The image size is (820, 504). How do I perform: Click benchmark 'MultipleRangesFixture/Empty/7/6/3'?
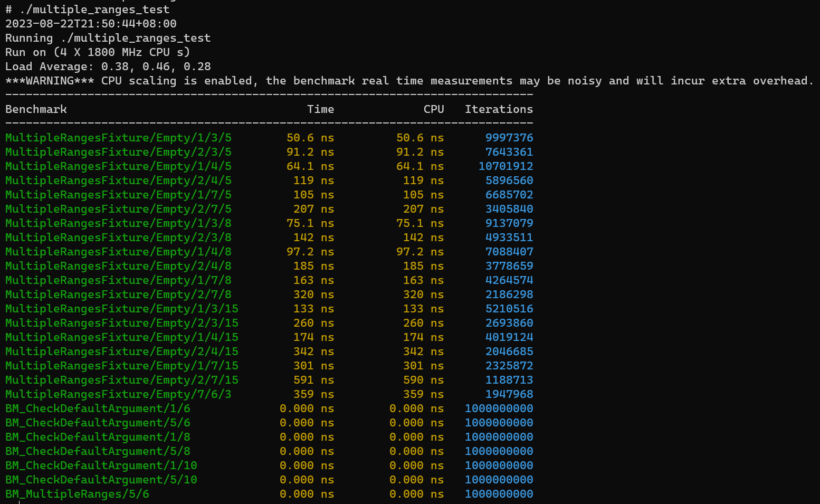118,394
